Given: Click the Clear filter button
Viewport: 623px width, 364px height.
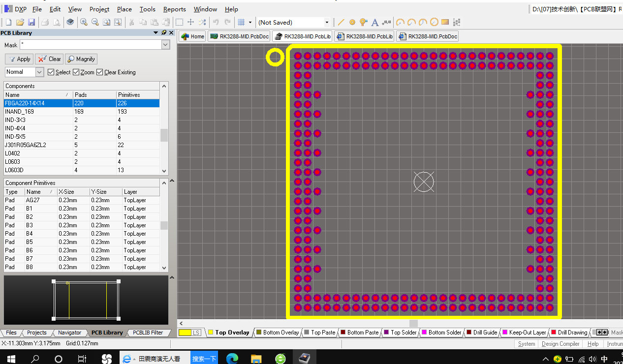Looking at the screenshot, I should [49, 59].
